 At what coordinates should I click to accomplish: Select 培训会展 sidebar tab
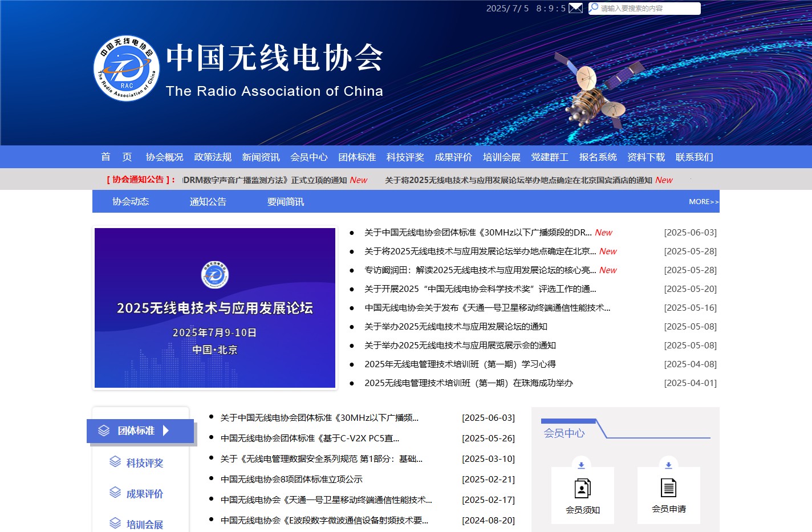pos(144,524)
